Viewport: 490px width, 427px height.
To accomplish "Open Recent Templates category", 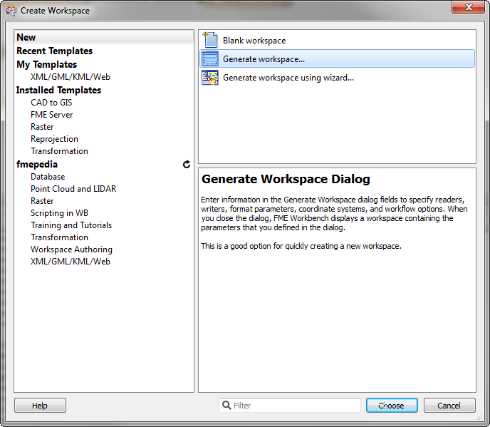I will (x=55, y=51).
